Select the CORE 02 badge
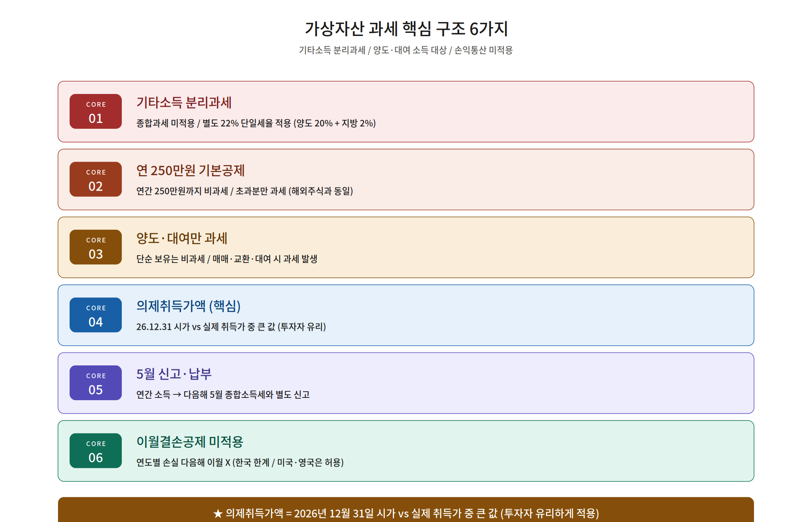Screen dimensions: 812x522 [x=96, y=179]
